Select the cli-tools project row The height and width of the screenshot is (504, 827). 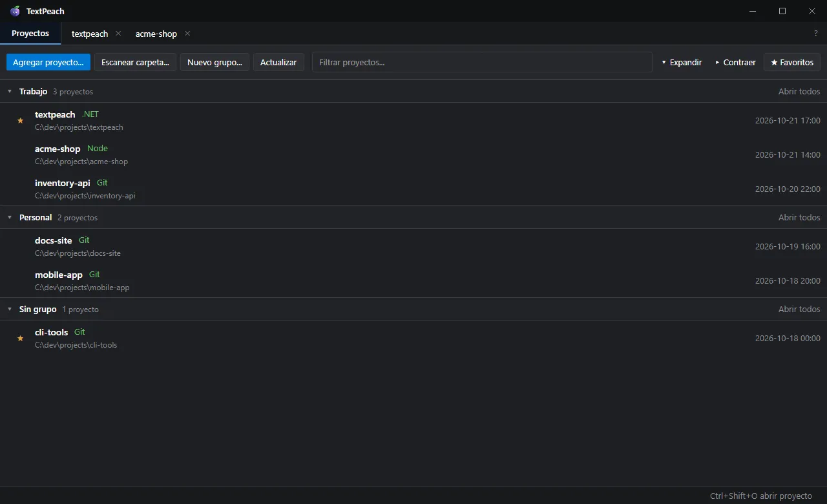click(x=413, y=338)
